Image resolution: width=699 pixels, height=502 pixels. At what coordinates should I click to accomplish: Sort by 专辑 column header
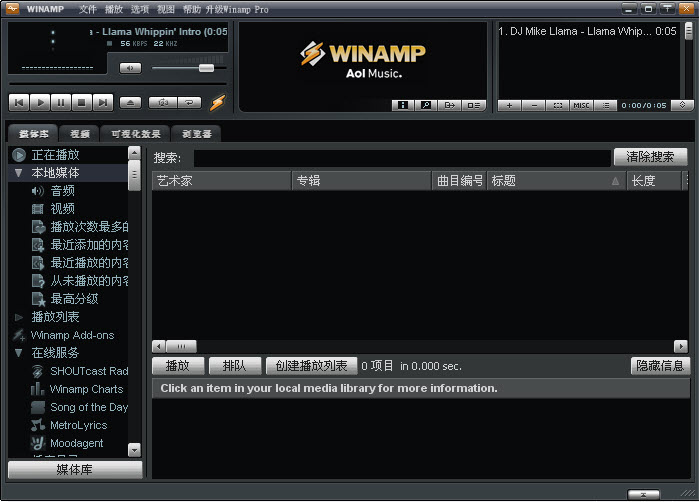click(362, 181)
